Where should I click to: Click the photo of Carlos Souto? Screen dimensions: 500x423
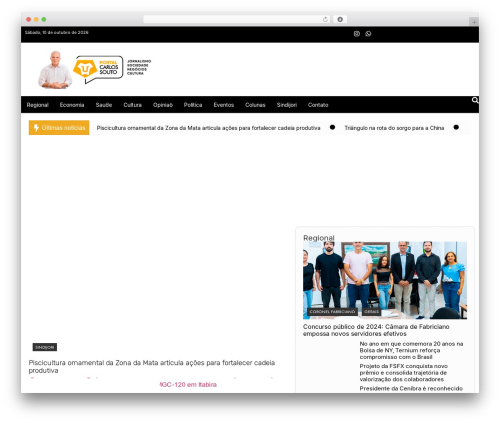point(55,70)
